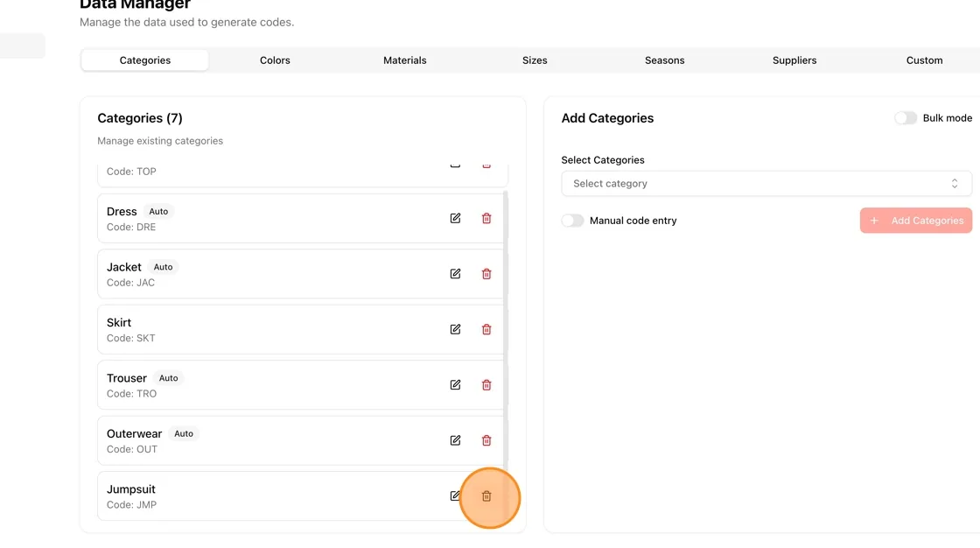This screenshot has height=548, width=980.
Task: Click the Add Categories button
Action: pos(915,221)
